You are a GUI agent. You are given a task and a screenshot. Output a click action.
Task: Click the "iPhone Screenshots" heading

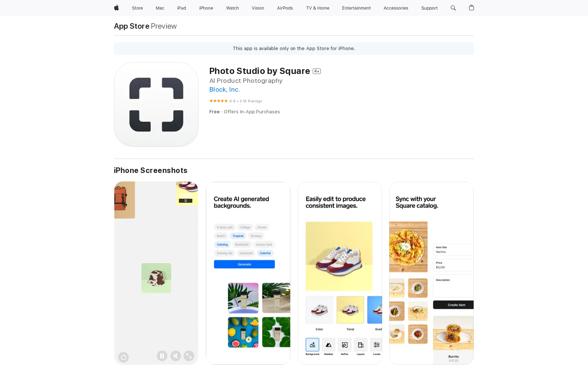151,170
